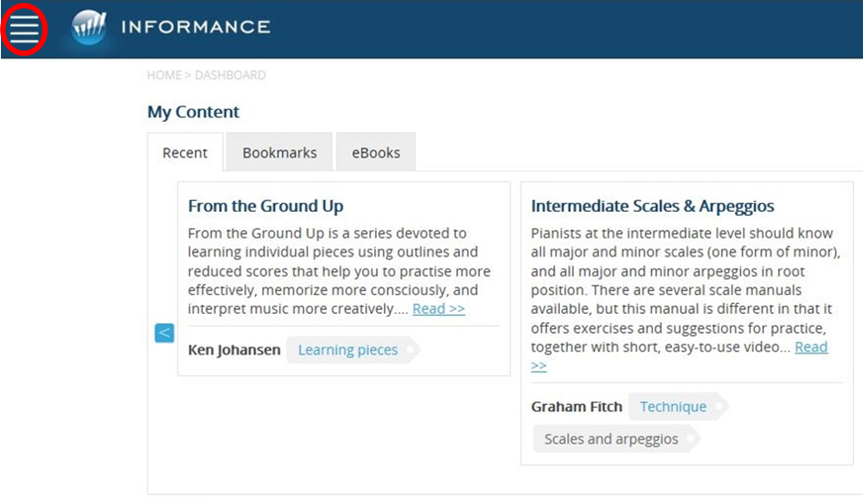Click the INFORMANCE brand text
This screenshot has height=504, width=863.
[196, 27]
